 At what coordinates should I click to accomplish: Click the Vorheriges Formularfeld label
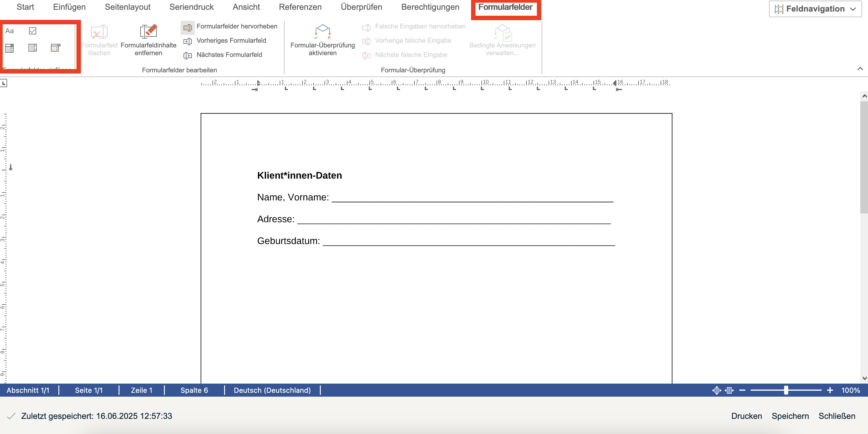[x=231, y=40]
